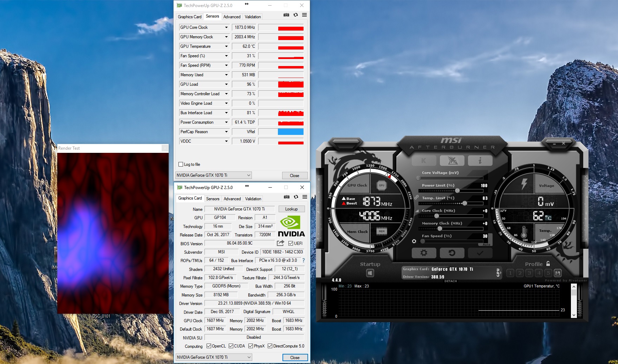Click the MSI jet logo button in Afterburner
Viewport: 618px width, 364px height.
tap(452, 161)
